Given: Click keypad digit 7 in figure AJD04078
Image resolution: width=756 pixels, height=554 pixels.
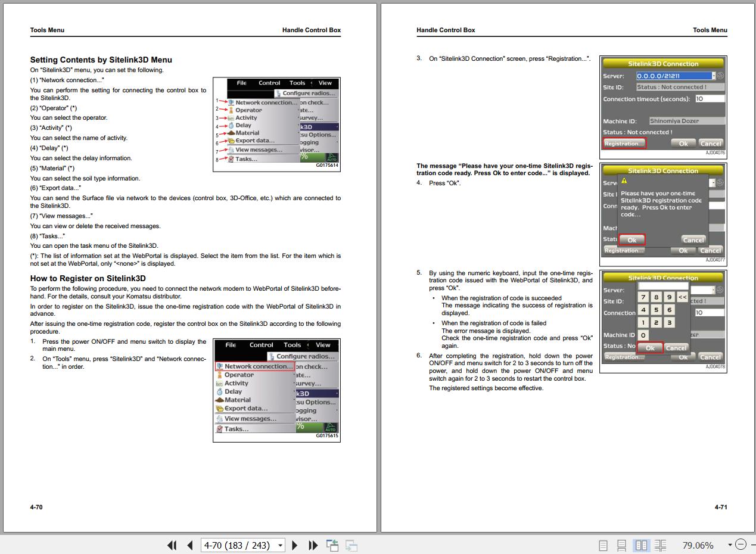Looking at the screenshot, I should tap(643, 297).
